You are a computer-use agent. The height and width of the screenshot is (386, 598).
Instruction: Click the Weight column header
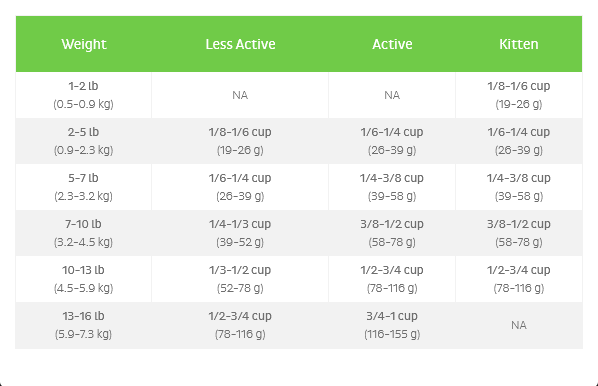(84, 44)
